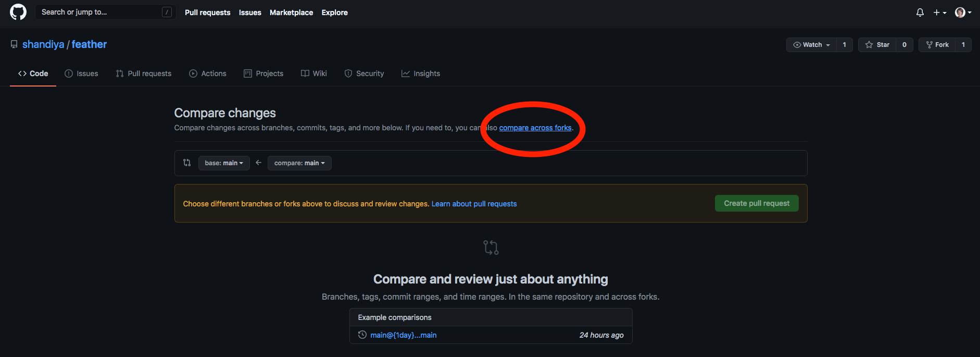
Task: Expand the base: main branch dropdown
Action: [224, 163]
